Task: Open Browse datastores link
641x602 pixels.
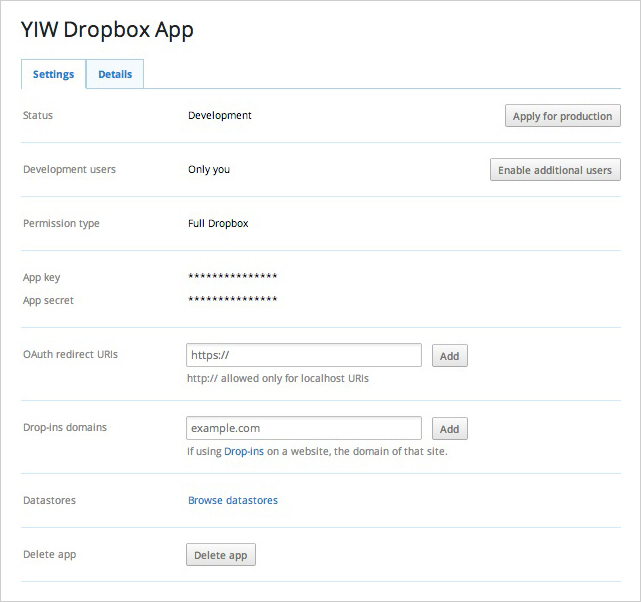Action: coord(233,500)
